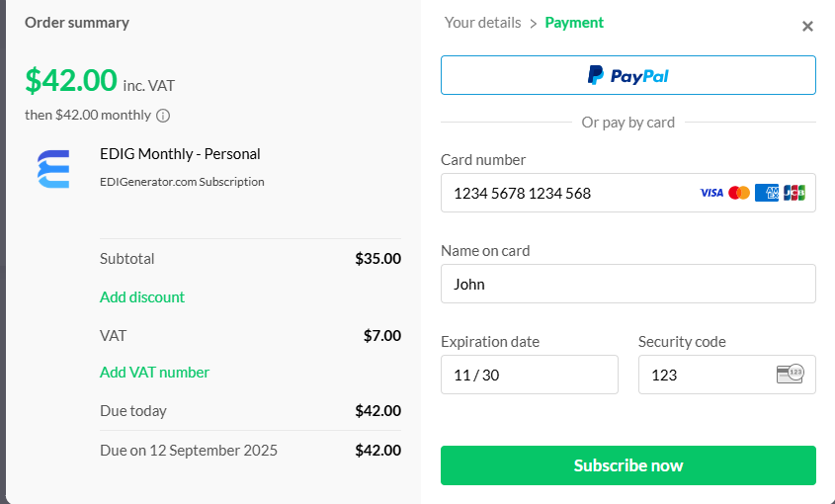
Task: Open the Add VAT number link
Action: (154, 372)
